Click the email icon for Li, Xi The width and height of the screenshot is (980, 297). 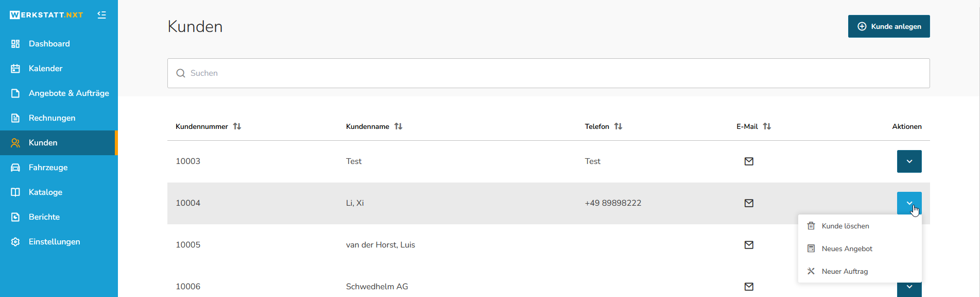[749, 203]
